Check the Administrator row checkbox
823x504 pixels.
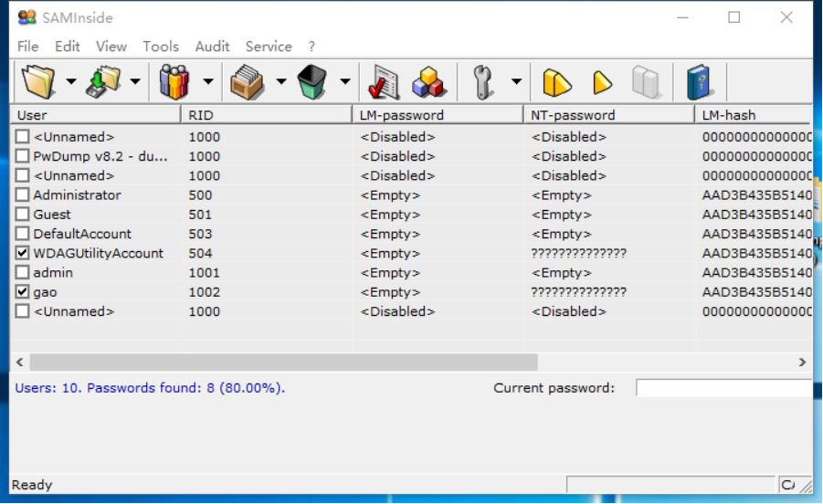click(22, 195)
